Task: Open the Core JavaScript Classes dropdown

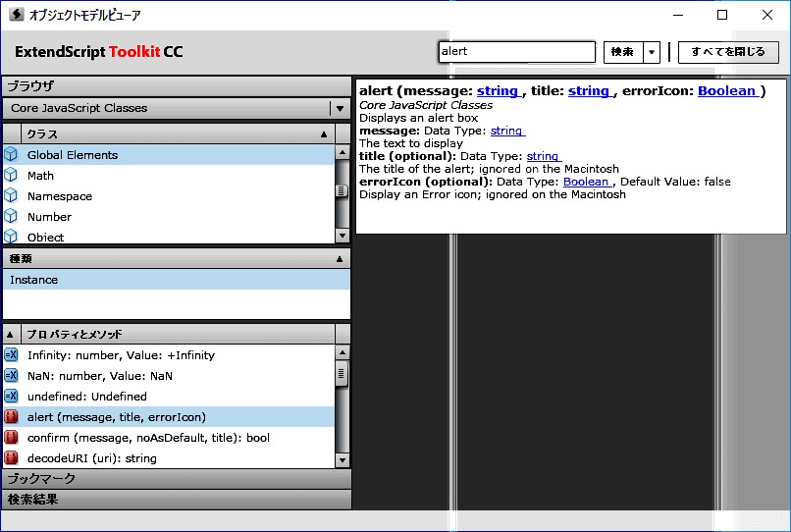Action: (x=340, y=109)
